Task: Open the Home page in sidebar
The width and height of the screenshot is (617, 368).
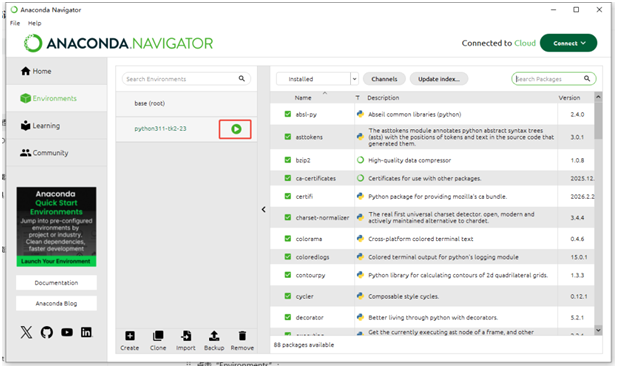Action: tap(36, 71)
